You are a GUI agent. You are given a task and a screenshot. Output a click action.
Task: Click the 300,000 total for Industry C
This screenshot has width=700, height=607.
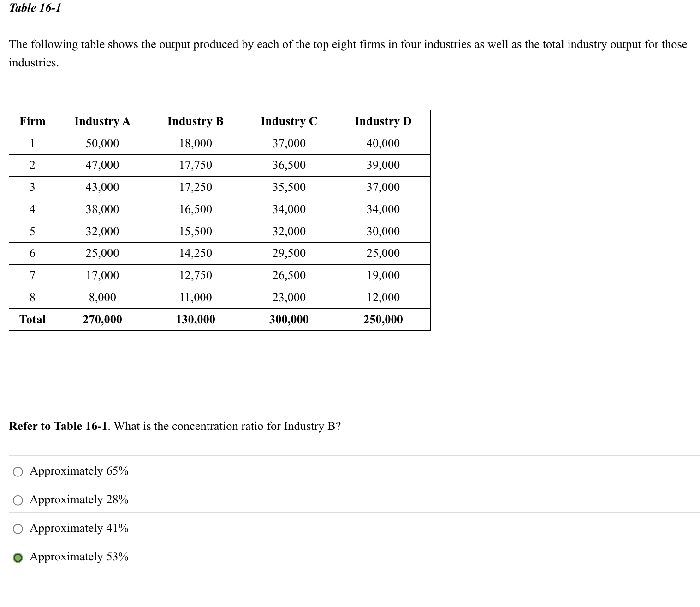click(289, 319)
